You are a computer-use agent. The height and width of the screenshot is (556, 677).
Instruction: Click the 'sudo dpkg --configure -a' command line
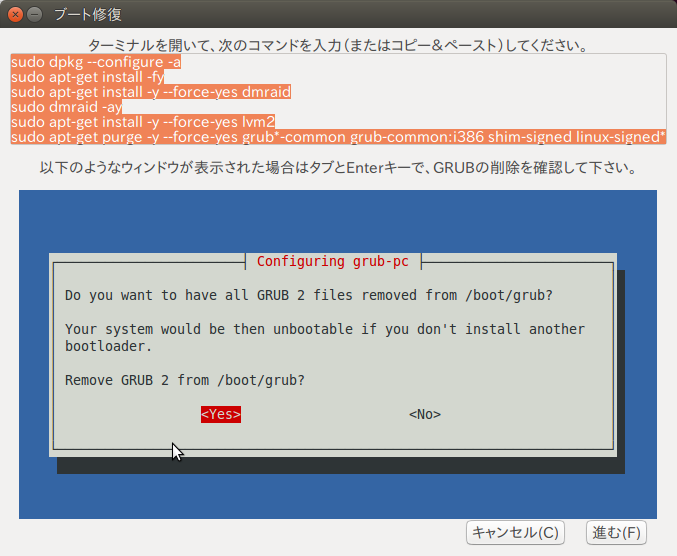click(x=96, y=62)
